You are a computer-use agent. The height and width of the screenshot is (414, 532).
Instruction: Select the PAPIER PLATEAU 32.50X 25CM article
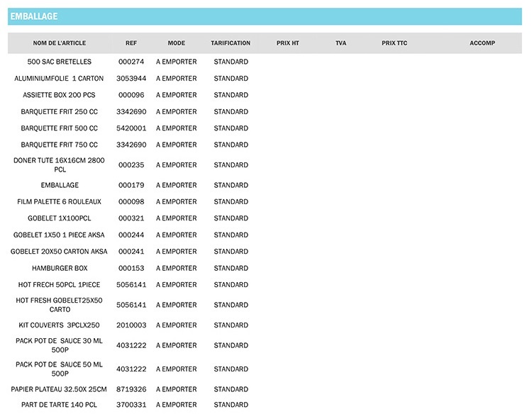(x=59, y=389)
